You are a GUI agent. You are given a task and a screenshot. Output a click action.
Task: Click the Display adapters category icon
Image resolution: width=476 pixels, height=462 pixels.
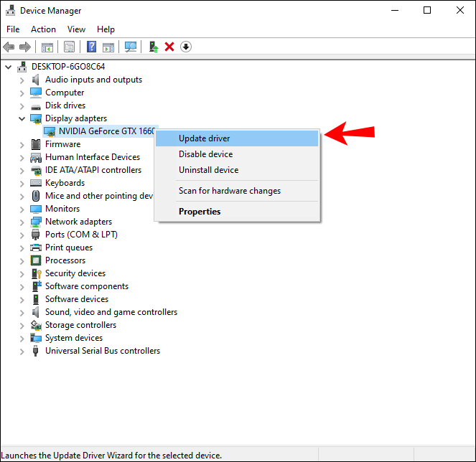pyautogui.click(x=36, y=118)
